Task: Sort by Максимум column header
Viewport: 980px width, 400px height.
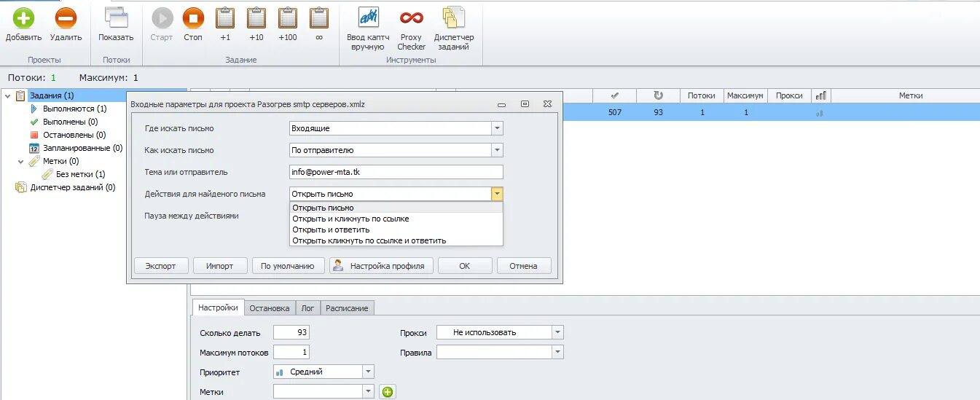Action: [x=745, y=95]
